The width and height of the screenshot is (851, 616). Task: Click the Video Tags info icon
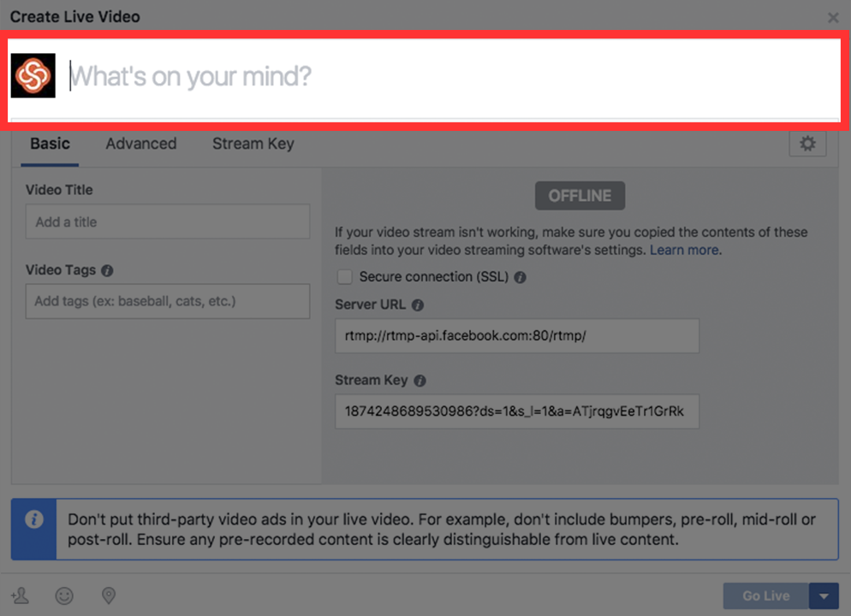(x=107, y=270)
